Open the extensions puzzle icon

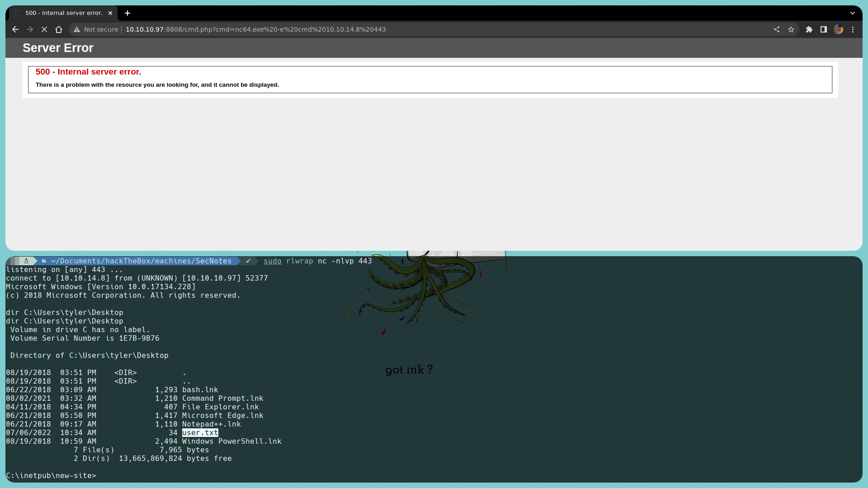point(809,29)
